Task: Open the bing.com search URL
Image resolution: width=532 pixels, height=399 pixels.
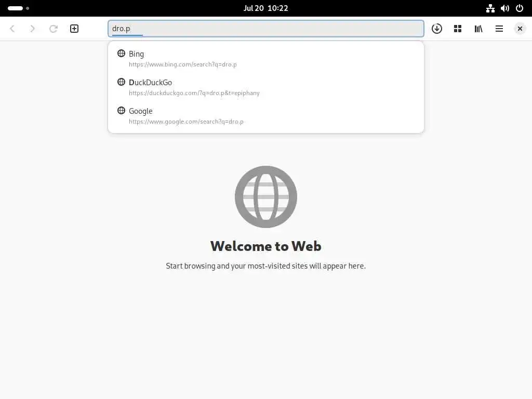Action: pos(182,64)
